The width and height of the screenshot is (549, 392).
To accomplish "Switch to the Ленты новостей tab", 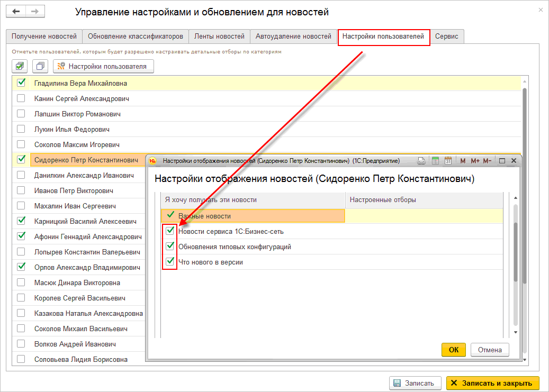I will (x=219, y=37).
